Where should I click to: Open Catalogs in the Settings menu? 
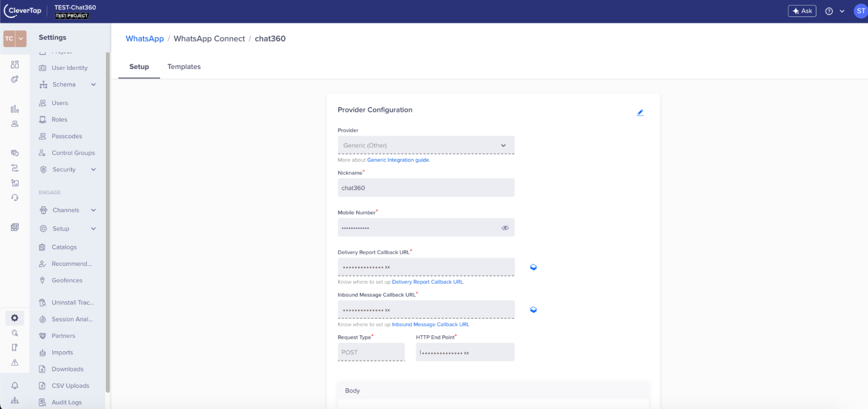(x=64, y=247)
